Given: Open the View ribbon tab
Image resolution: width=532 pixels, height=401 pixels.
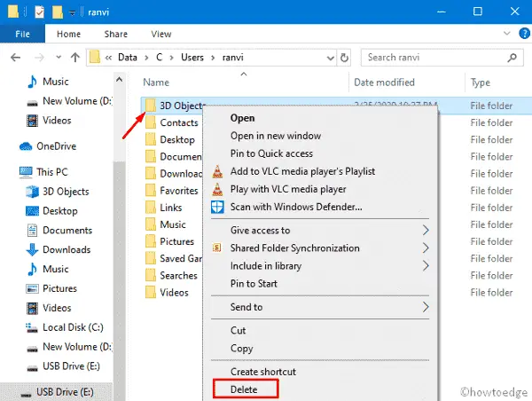Looking at the screenshot, I should point(160,35).
